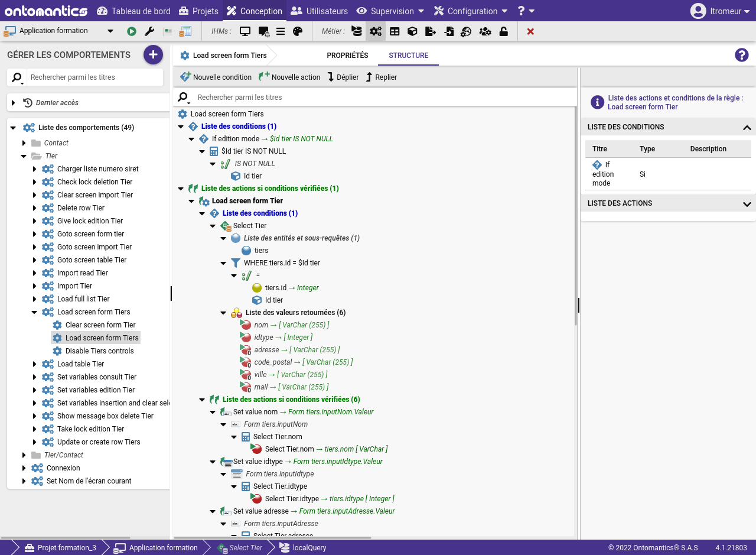Screen dimensions: 756x555
Task: Expand the Contact folder
Action: point(24,143)
